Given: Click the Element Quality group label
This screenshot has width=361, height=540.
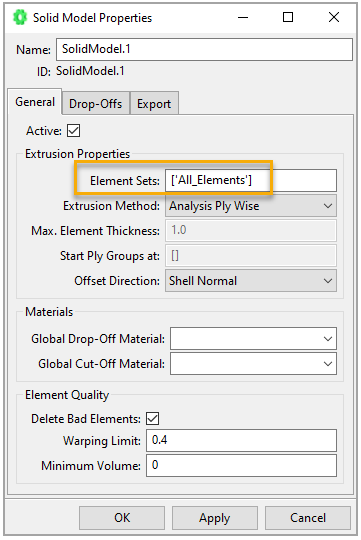Looking at the screenshot, I should (x=67, y=395).
